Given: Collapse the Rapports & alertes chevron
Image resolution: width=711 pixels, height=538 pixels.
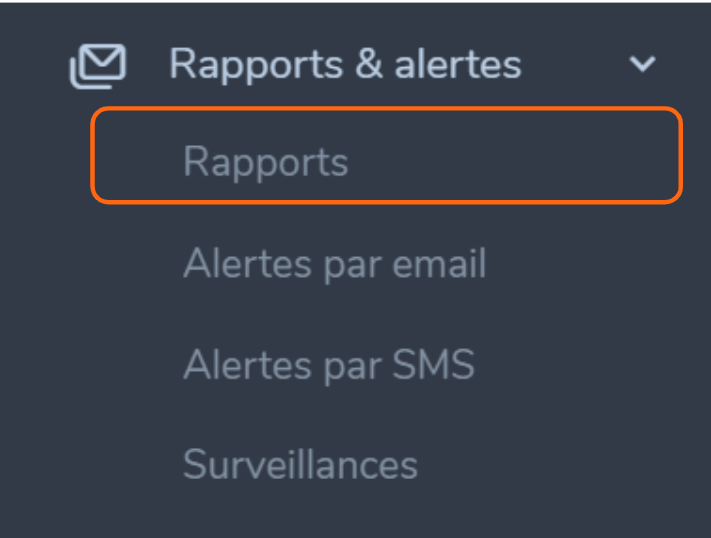Looking at the screenshot, I should pos(642,64).
